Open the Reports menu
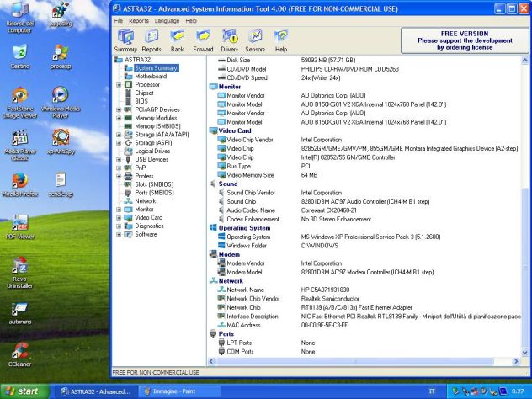 pos(139,21)
